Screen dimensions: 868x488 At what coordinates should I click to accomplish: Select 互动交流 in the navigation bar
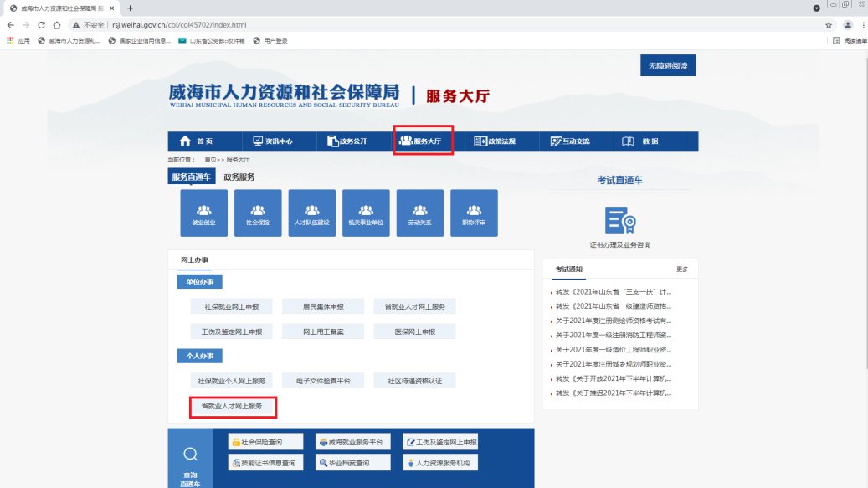pos(570,141)
